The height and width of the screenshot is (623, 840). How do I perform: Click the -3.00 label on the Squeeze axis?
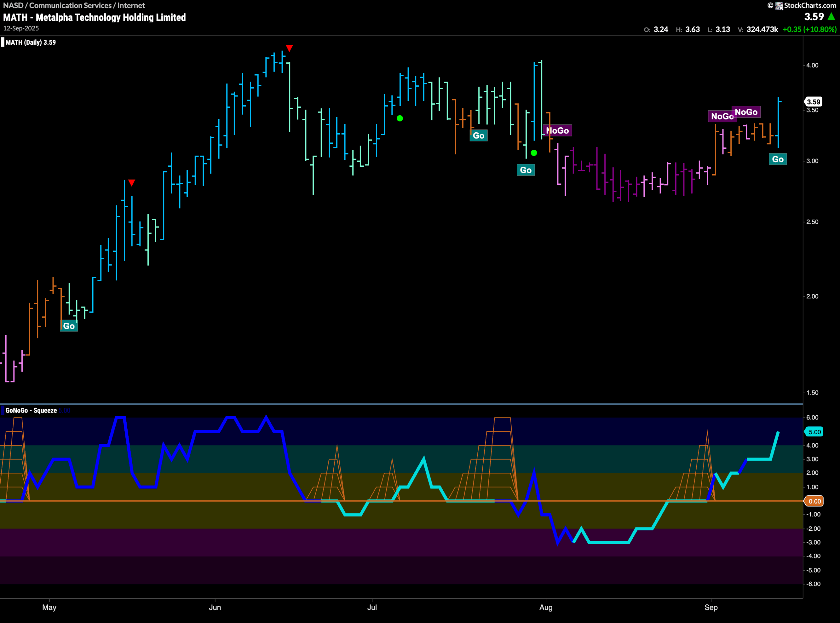813,542
